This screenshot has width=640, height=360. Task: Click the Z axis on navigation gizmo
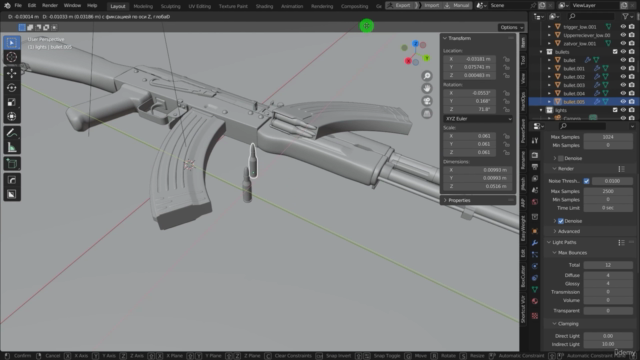click(x=415, y=44)
